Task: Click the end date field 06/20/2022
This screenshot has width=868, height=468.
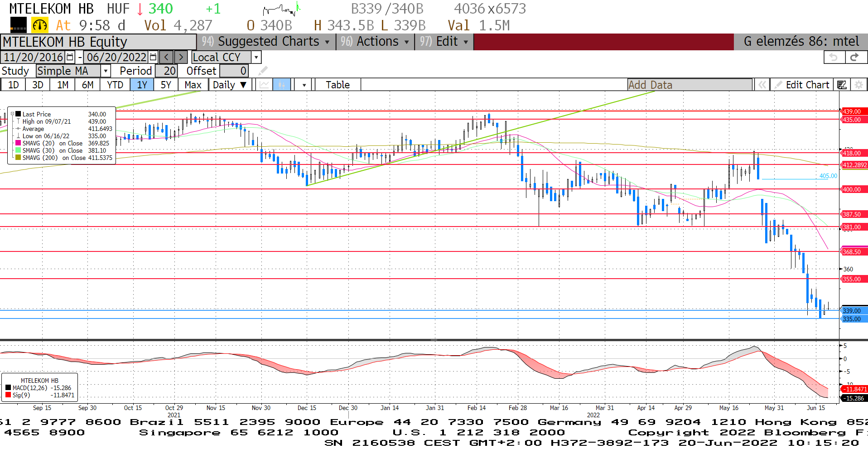Action: point(117,57)
